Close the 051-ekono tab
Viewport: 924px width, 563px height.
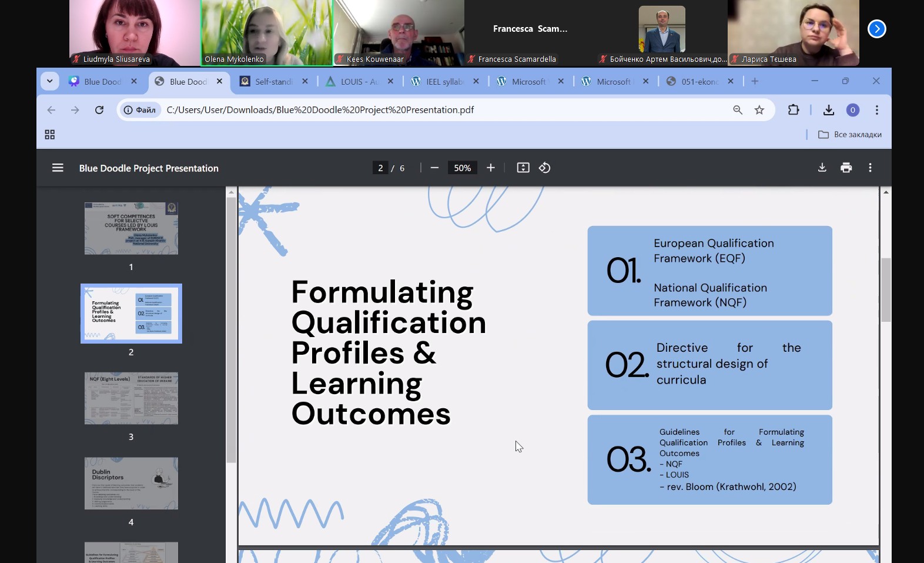coord(731,81)
